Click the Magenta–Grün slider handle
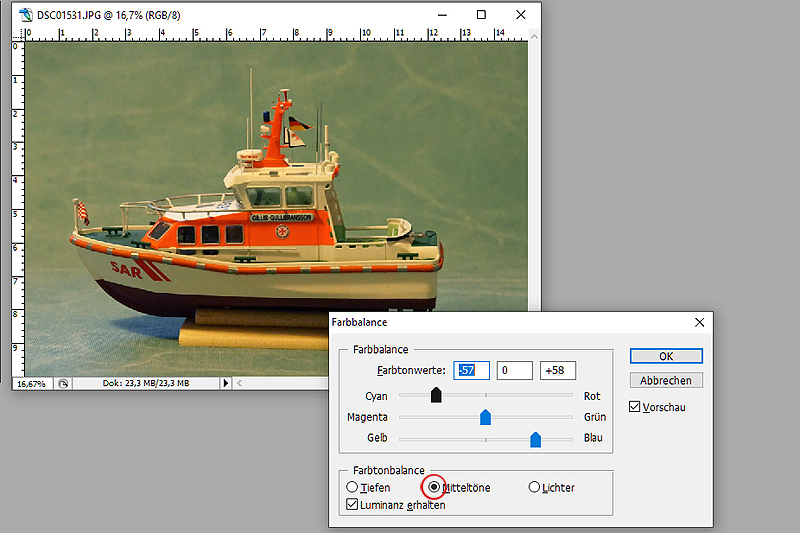 486,417
